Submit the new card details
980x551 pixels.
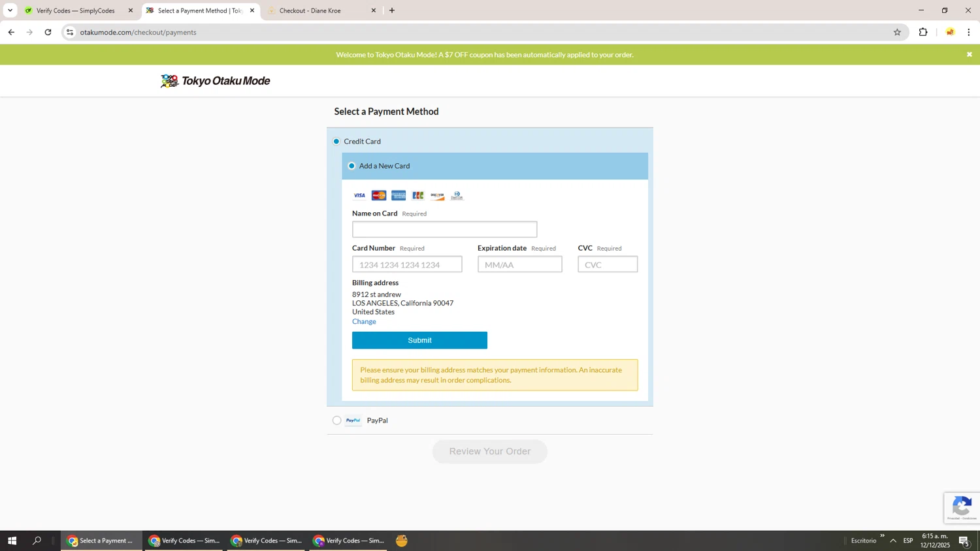pos(419,340)
